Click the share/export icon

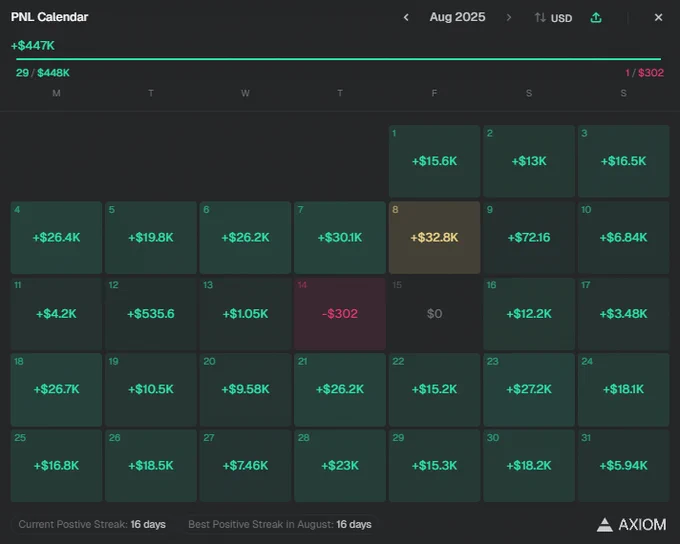596,17
